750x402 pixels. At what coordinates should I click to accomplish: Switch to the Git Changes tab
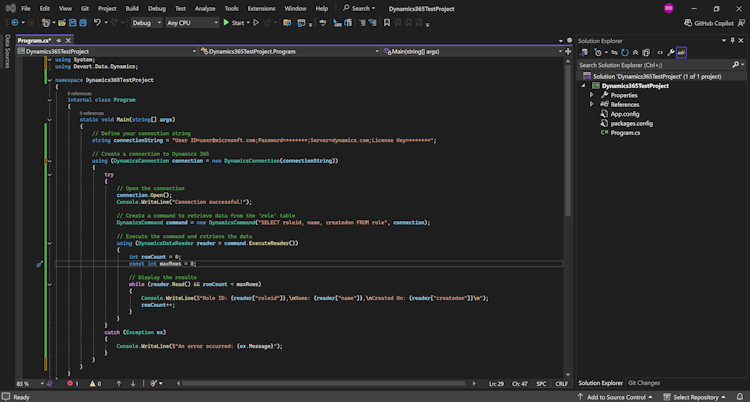tap(643, 383)
